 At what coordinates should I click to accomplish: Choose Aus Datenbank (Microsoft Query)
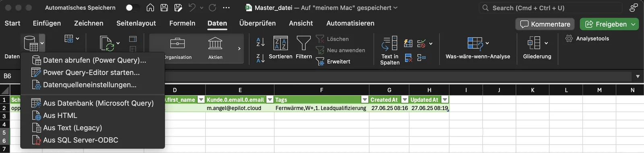click(x=93, y=103)
